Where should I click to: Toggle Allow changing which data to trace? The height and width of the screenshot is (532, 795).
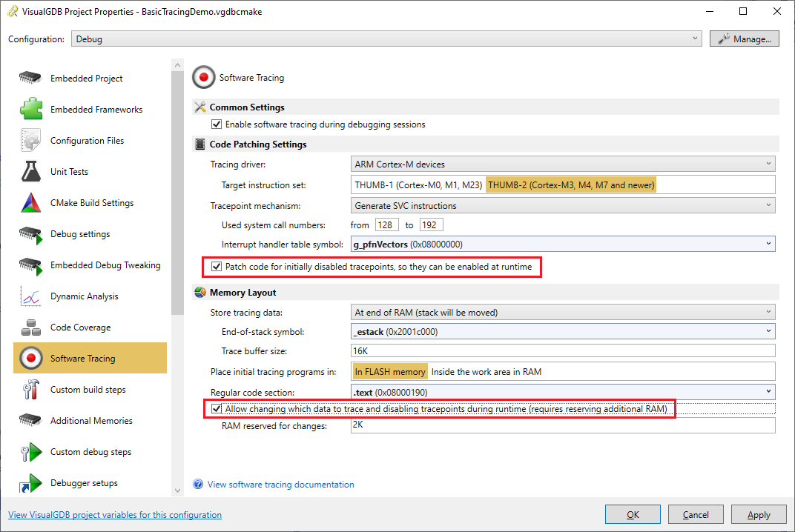coord(217,408)
